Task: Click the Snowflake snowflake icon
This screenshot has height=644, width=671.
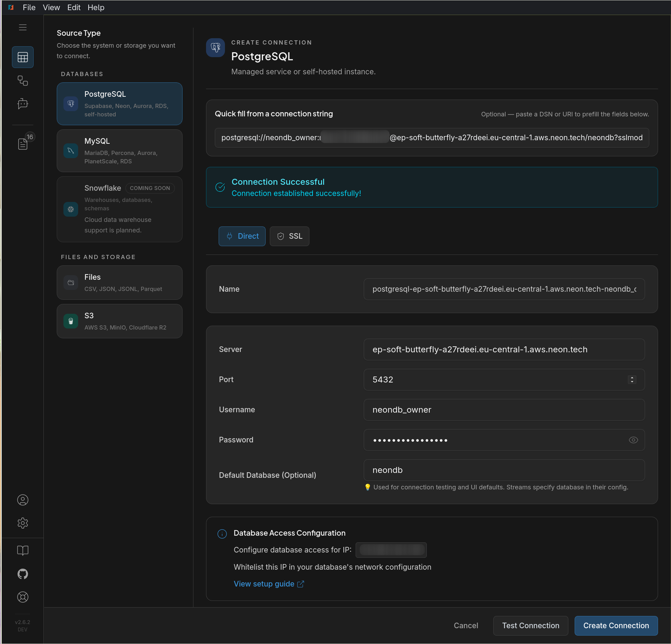Action: (71, 209)
